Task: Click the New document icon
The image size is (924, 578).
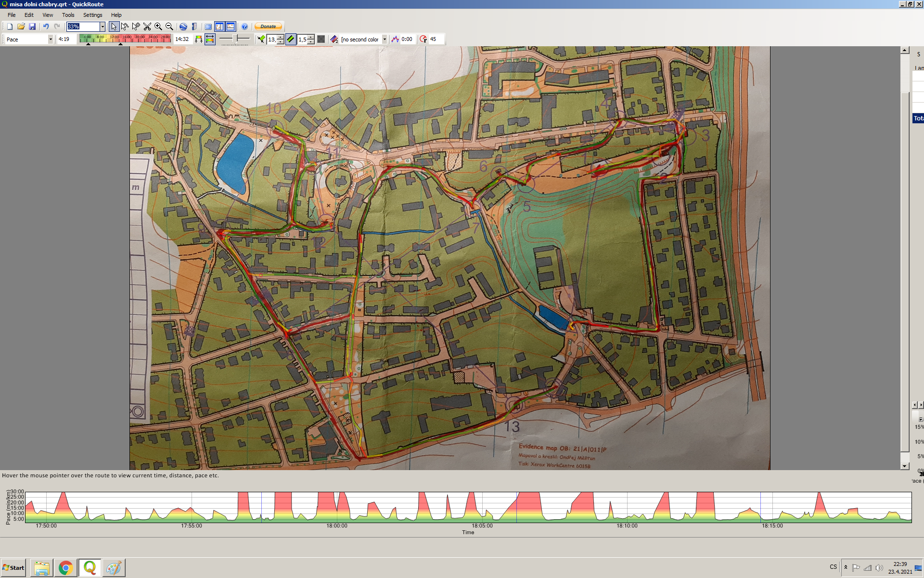Action: point(10,26)
